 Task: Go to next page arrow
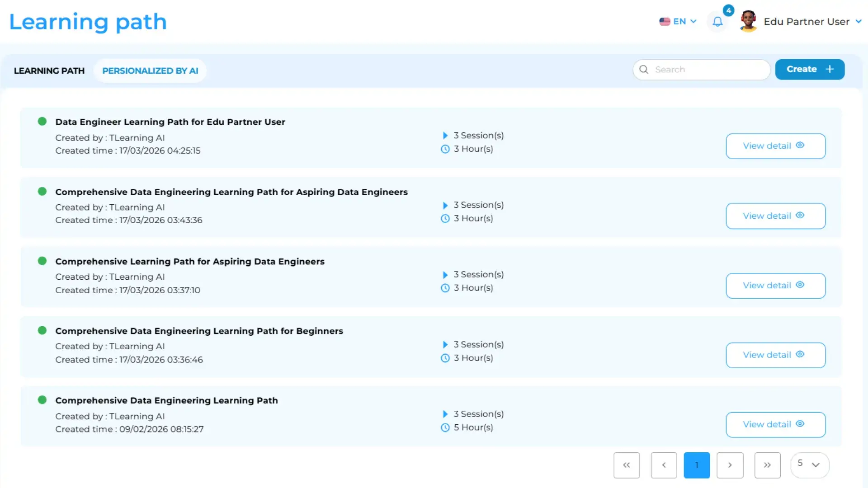pyautogui.click(x=730, y=465)
